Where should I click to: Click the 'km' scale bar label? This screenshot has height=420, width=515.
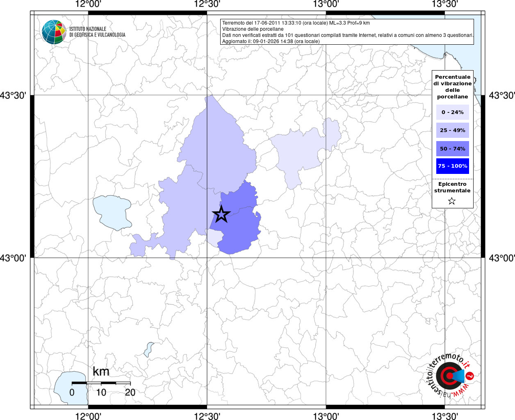101,372
